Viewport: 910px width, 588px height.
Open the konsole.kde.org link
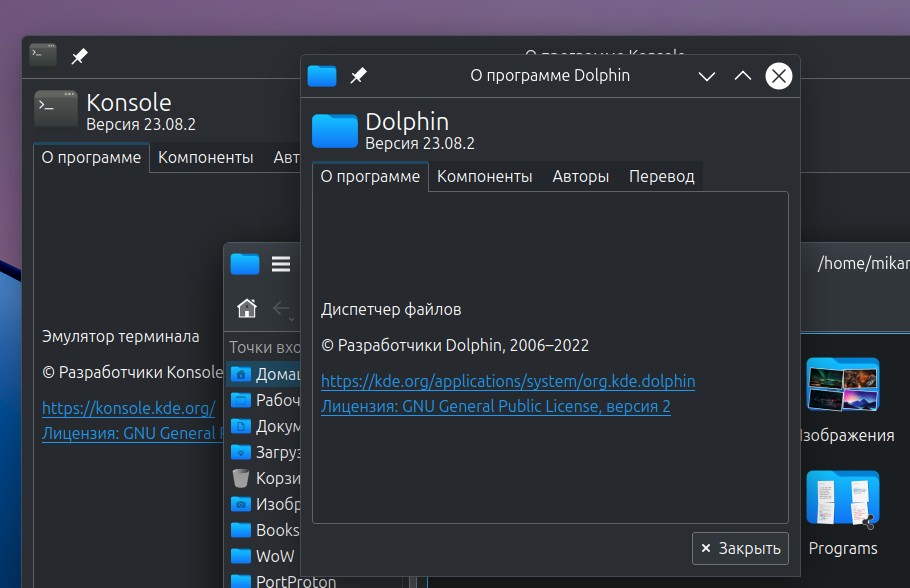pos(128,408)
